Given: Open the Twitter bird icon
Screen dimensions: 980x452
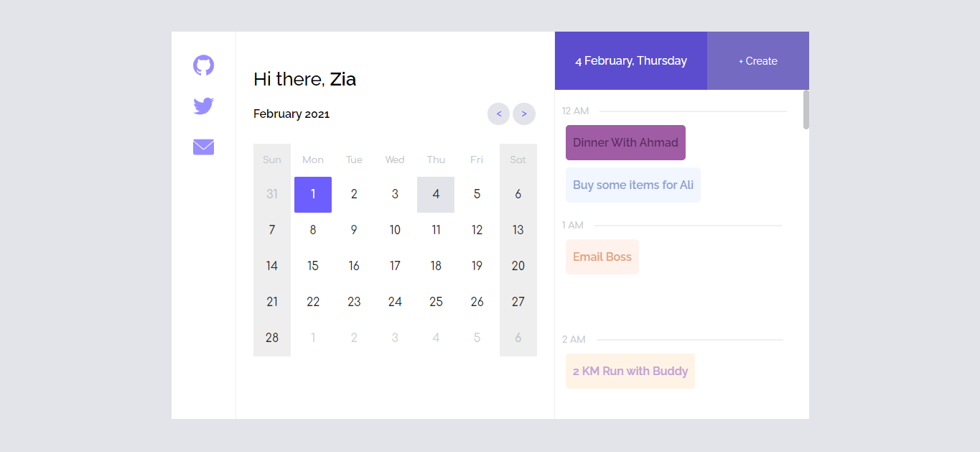Looking at the screenshot, I should [x=204, y=106].
